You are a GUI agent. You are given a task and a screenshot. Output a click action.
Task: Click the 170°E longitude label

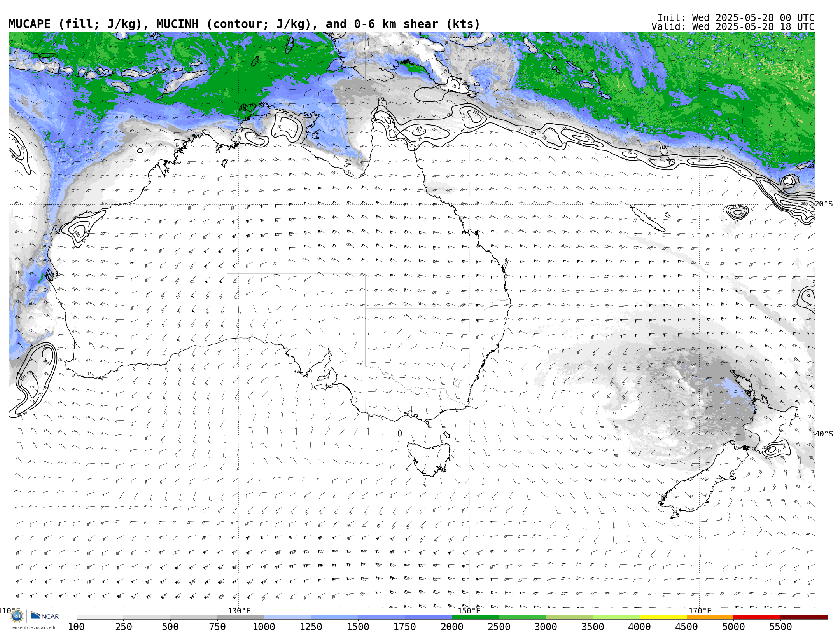pyautogui.click(x=700, y=611)
